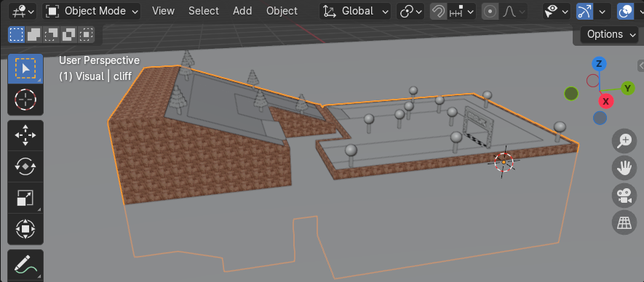Viewport: 644px width, 282px height.
Task: Activate the Select Box tool
Action: 25,68
